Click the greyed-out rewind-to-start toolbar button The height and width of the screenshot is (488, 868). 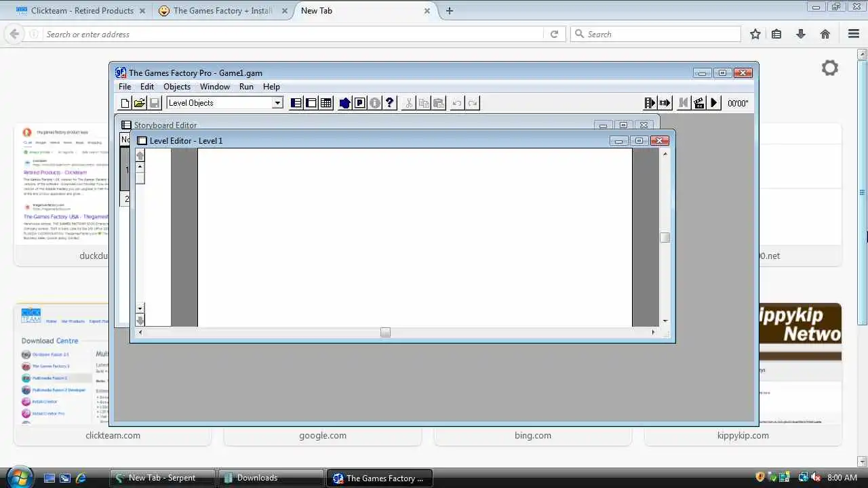[684, 103]
